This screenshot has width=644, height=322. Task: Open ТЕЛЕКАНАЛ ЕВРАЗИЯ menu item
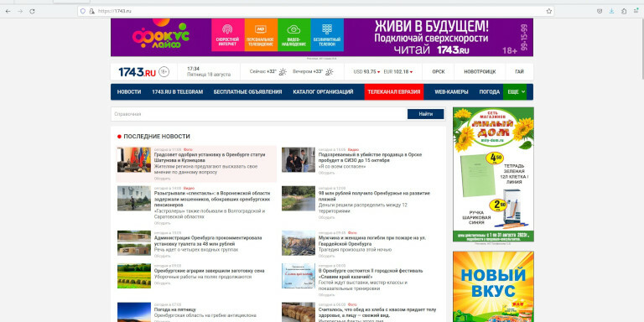[394, 92]
